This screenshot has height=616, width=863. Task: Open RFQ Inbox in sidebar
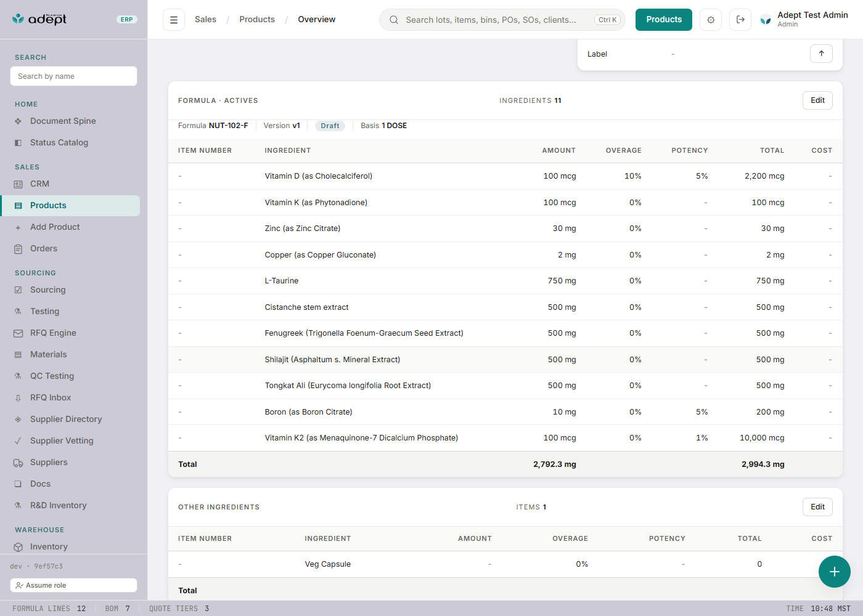(x=70, y=398)
